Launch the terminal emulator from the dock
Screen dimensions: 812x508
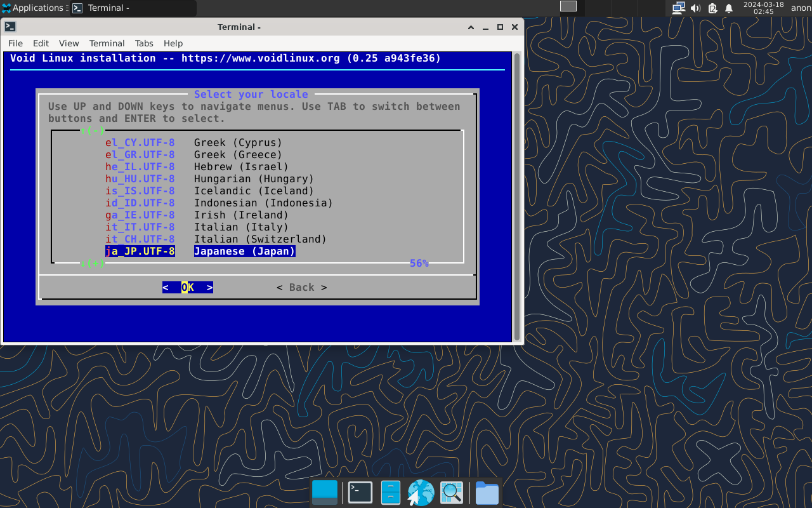360,493
